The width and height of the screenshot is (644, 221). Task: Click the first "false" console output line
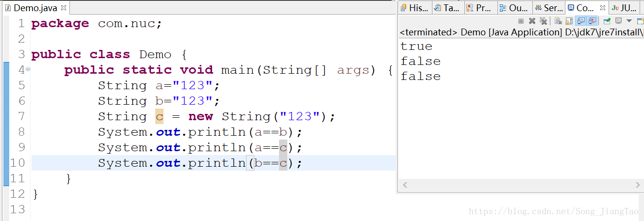pos(421,61)
